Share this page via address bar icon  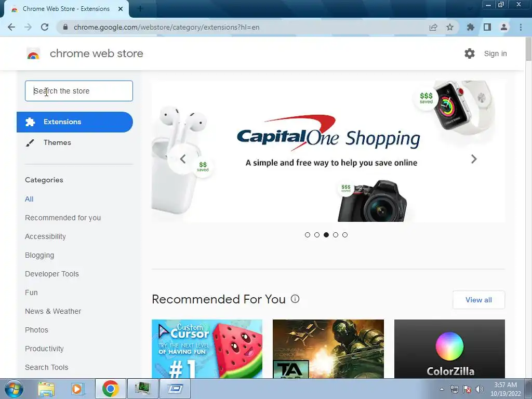pos(433,27)
